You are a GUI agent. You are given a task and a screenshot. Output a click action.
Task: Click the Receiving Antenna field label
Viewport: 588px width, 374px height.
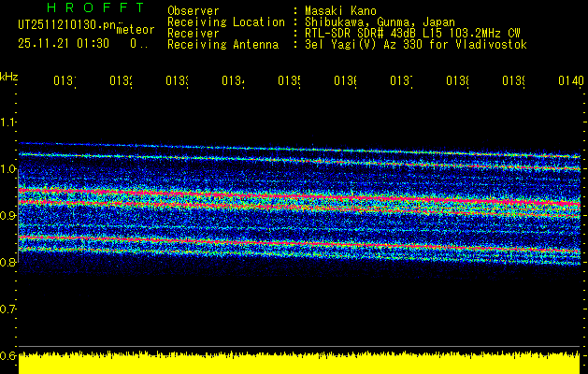pos(222,44)
